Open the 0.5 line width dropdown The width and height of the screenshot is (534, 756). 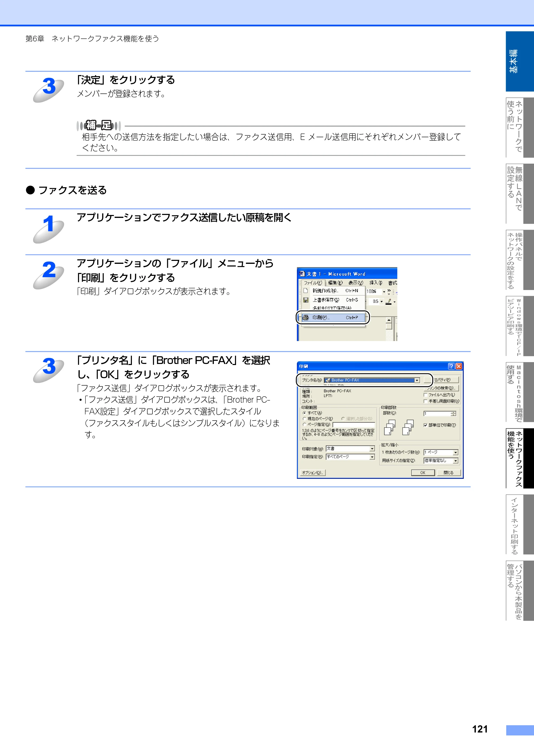click(x=382, y=301)
